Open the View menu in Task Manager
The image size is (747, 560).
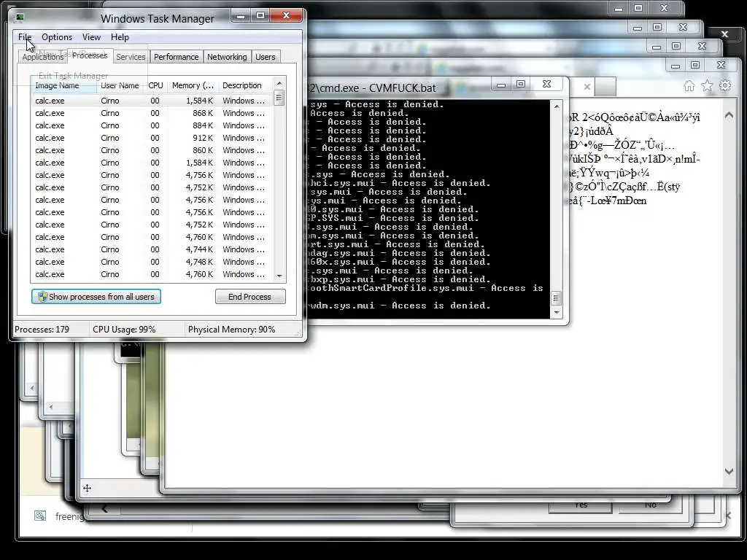(91, 37)
